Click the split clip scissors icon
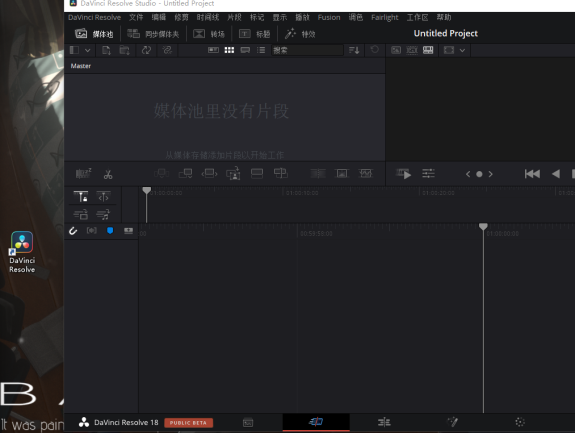 (108, 174)
